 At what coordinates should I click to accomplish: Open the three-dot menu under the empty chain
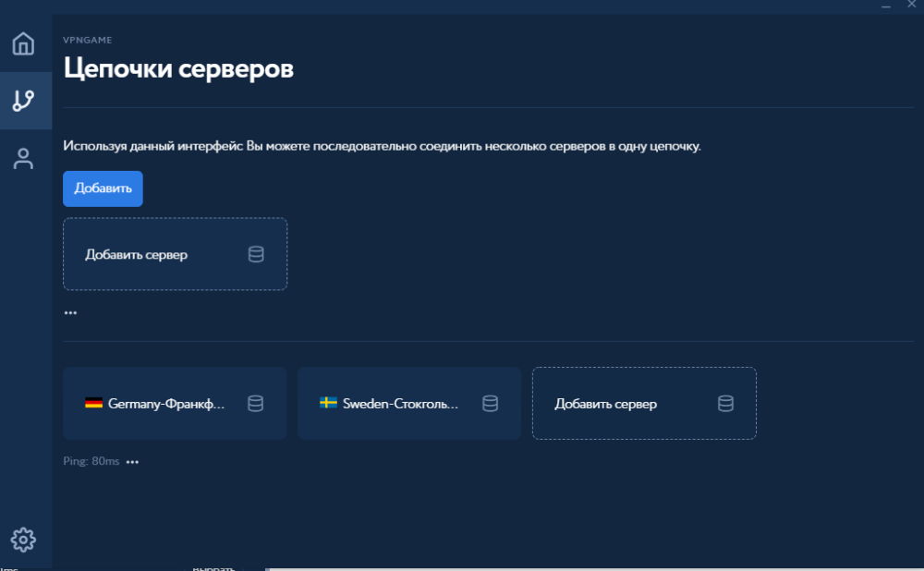(x=70, y=313)
